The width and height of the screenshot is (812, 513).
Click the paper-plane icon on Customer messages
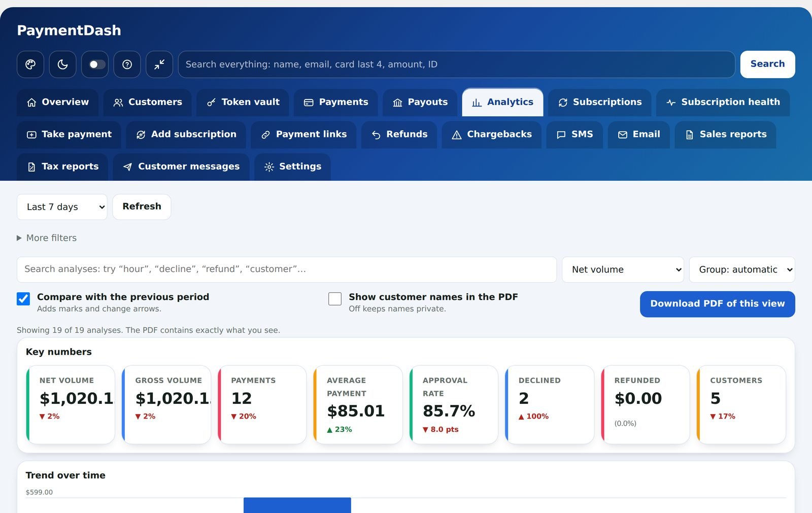pos(128,167)
